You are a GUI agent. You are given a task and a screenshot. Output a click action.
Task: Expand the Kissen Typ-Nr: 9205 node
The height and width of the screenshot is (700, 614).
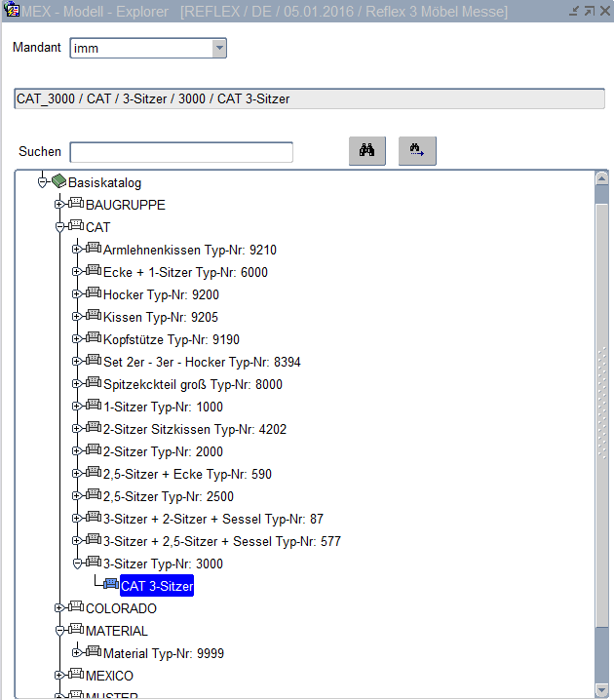[77, 317]
